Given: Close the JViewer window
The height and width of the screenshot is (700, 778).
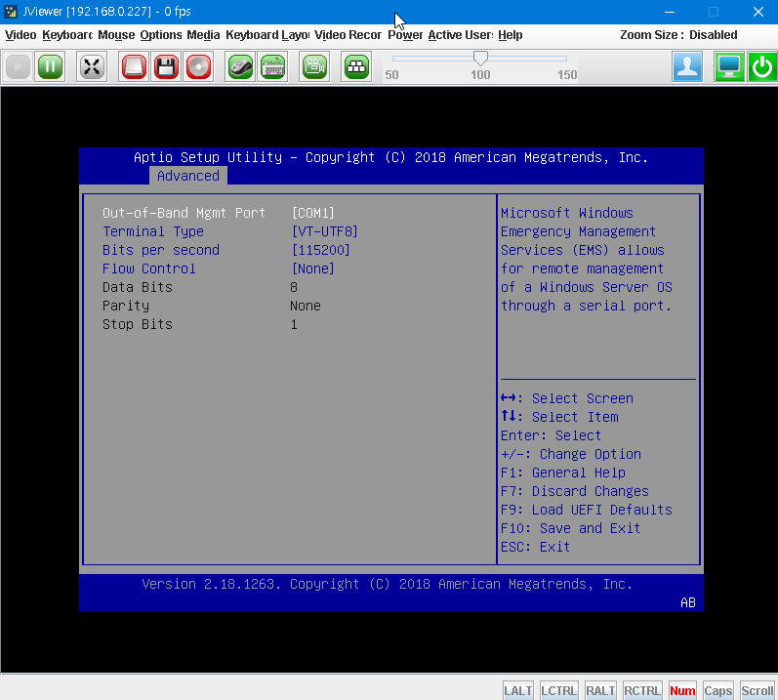Looking at the screenshot, I should (x=758, y=12).
